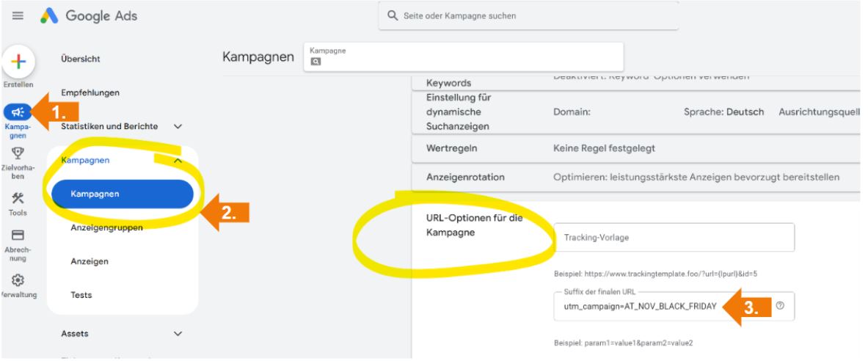Open Einstellung für dynamische Suchanzeigen row
This screenshot has height=361, width=868.
coord(637,112)
